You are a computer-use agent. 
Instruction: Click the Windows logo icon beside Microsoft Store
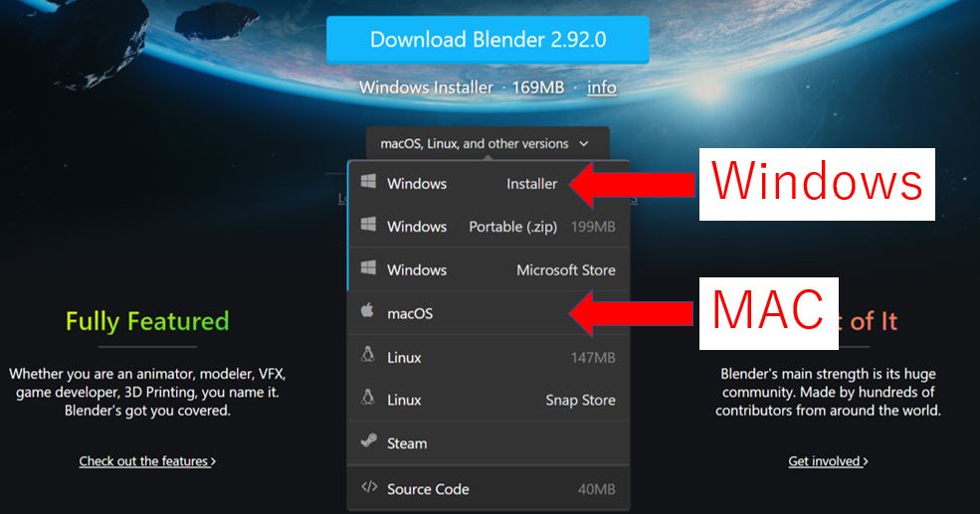[x=369, y=267]
